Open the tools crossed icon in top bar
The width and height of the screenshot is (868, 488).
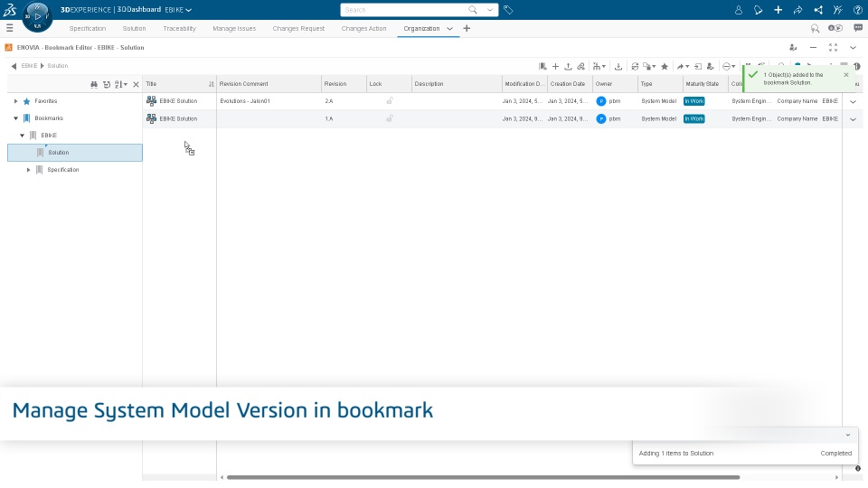tap(837, 10)
